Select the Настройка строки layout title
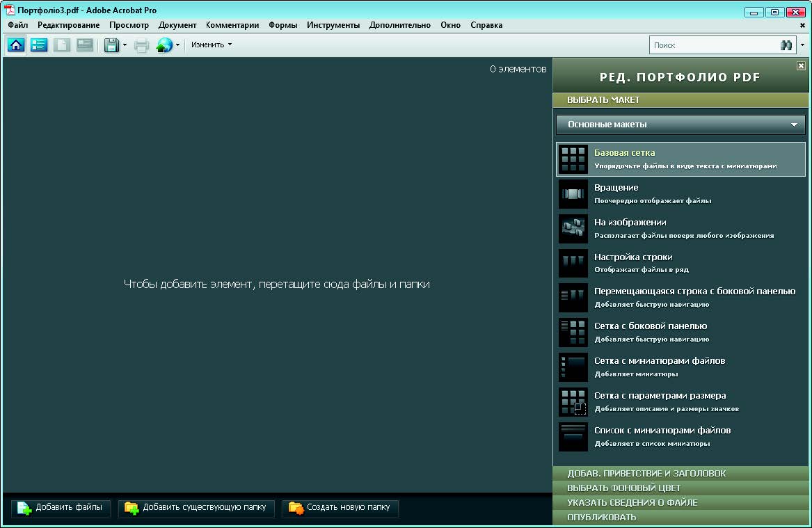812x528 pixels. pyautogui.click(x=632, y=257)
